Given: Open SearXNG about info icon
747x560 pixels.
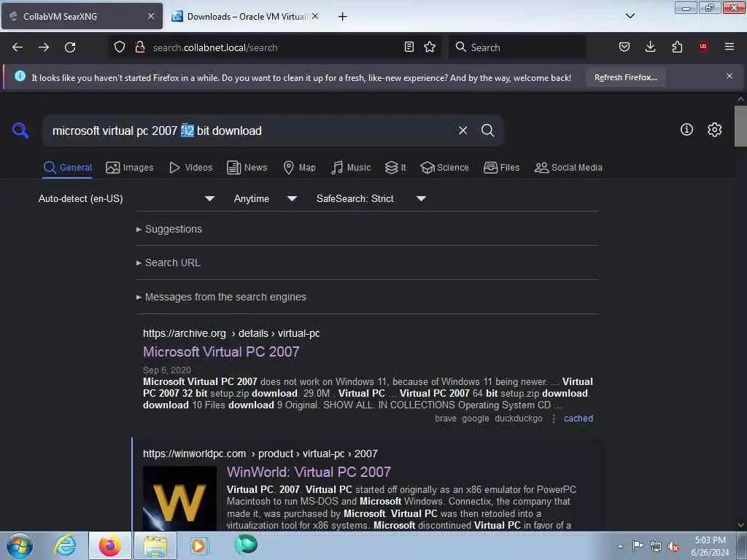Looking at the screenshot, I should 686,129.
